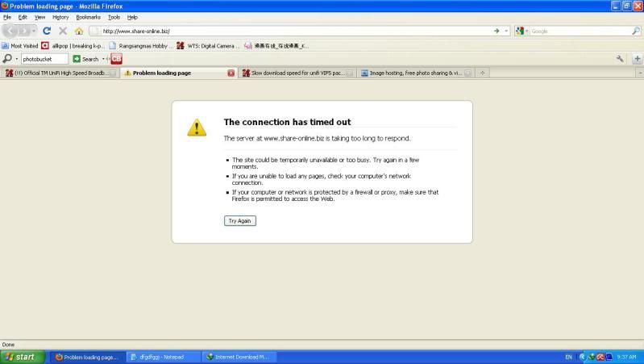Open the Bookmarks menu

[88, 17]
